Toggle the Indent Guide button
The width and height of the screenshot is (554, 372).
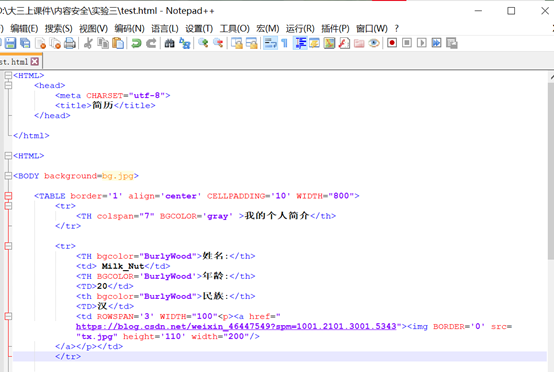click(x=300, y=43)
